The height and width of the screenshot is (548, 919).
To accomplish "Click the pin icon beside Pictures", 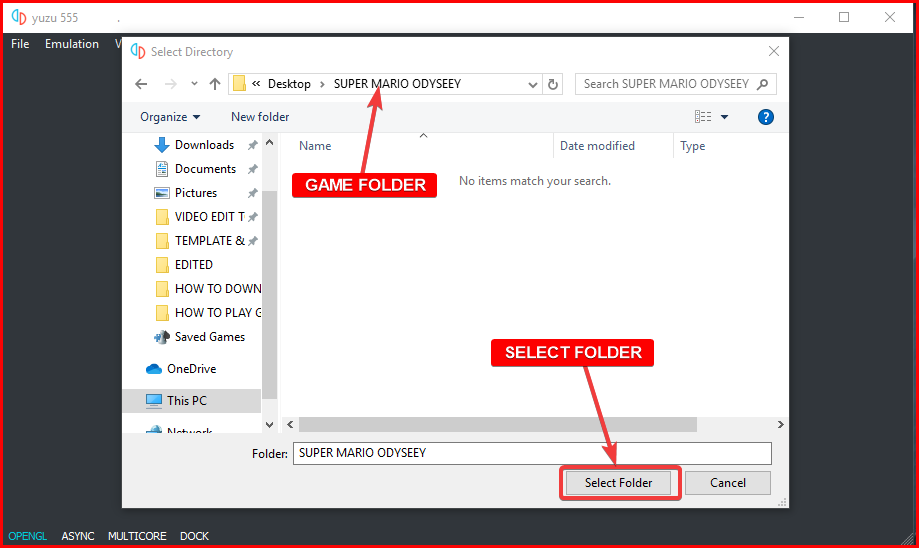I will click(x=253, y=193).
